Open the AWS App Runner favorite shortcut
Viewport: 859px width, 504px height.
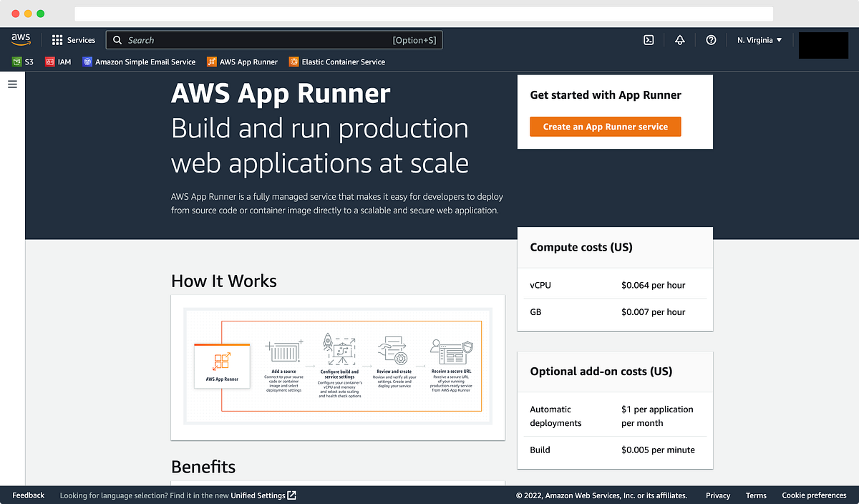(242, 62)
